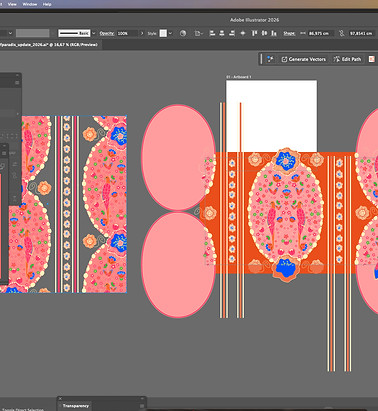
Task: Open the View menu
Action: (x=12, y=4)
